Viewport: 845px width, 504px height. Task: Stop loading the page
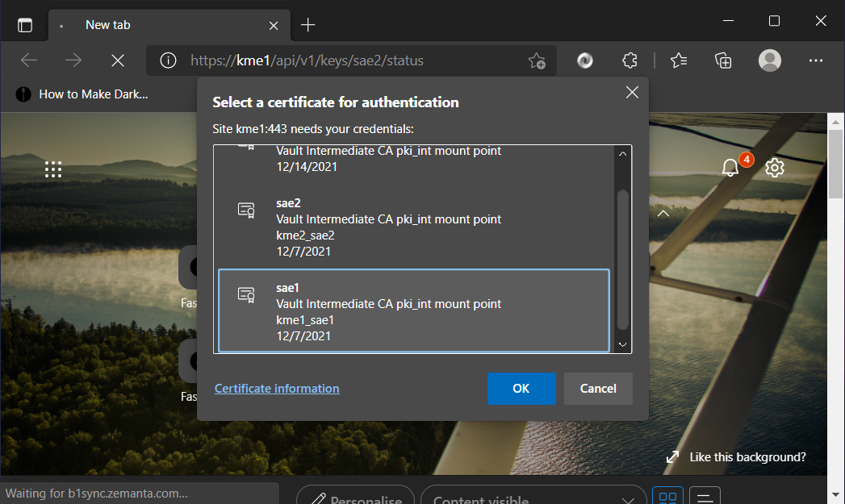tap(118, 60)
